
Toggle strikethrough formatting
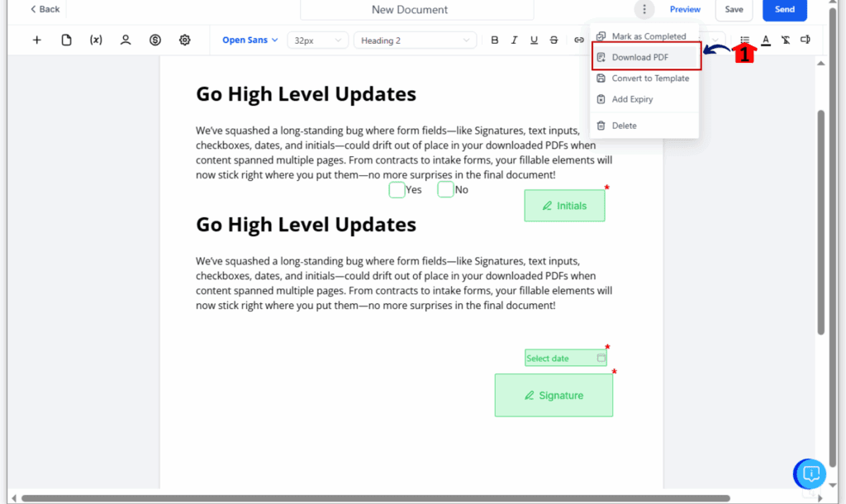click(x=554, y=40)
